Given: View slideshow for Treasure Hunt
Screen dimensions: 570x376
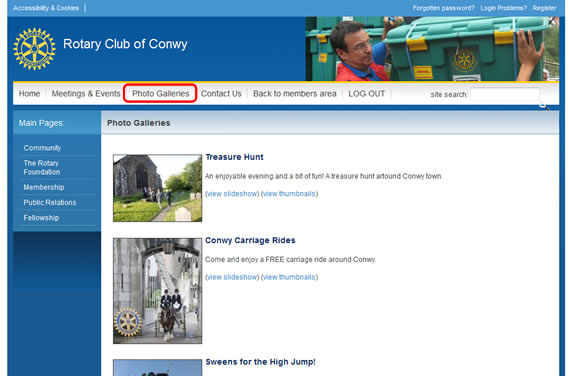Looking at the screenshot, I should point(232,194).
